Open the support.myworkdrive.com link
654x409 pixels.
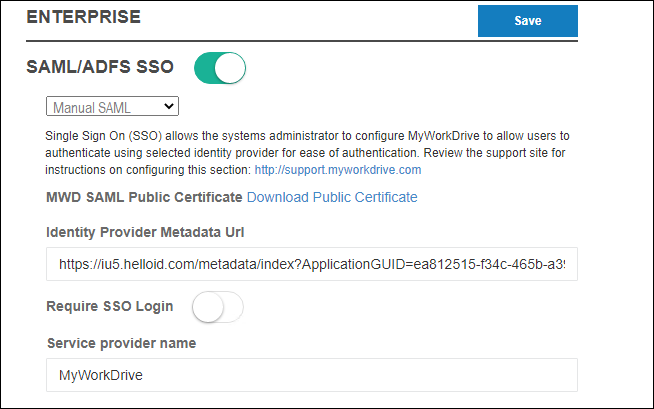click(x=338, y=170)
